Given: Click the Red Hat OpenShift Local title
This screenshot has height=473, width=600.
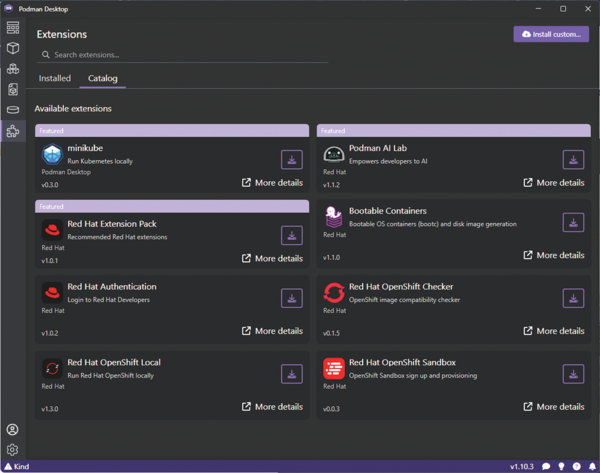Looking at the screenshot, I should tap(114, 362).
